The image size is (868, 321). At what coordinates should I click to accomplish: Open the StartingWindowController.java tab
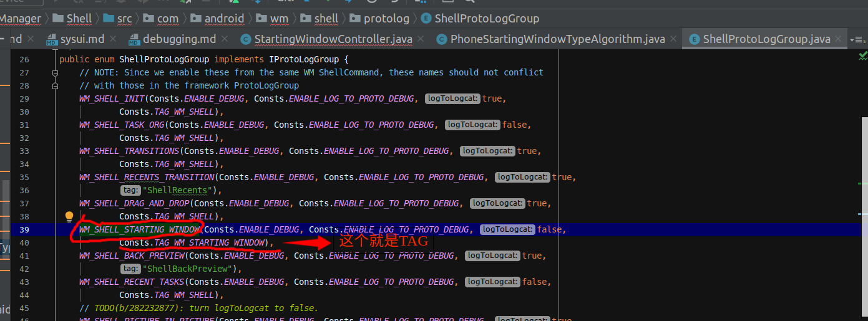click(x=333, y=39)
